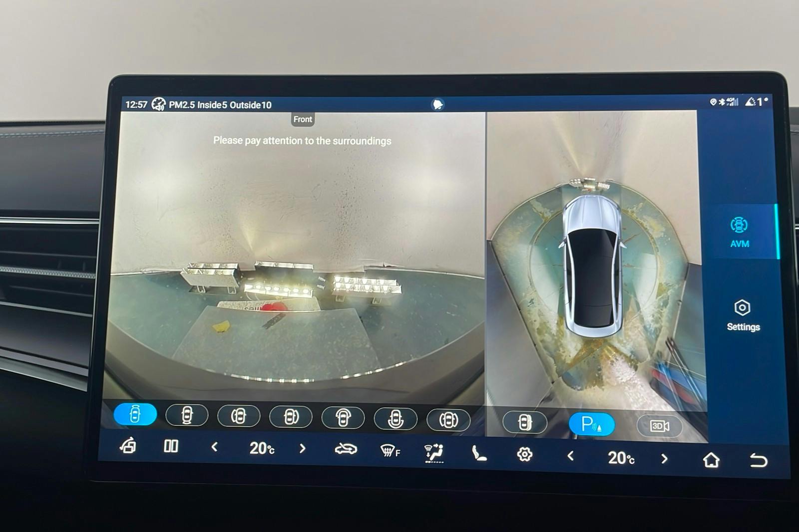Open the seat settings icon
This screenshot has width=799, height=532.
(479, 453)
